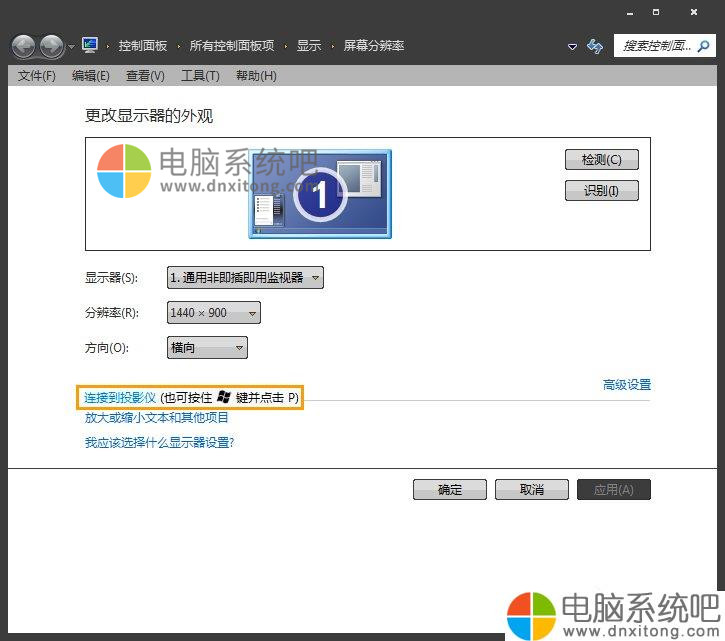725x641 pixels.
Task: Go back with the Back arrow button
Action: coord(23,46)
